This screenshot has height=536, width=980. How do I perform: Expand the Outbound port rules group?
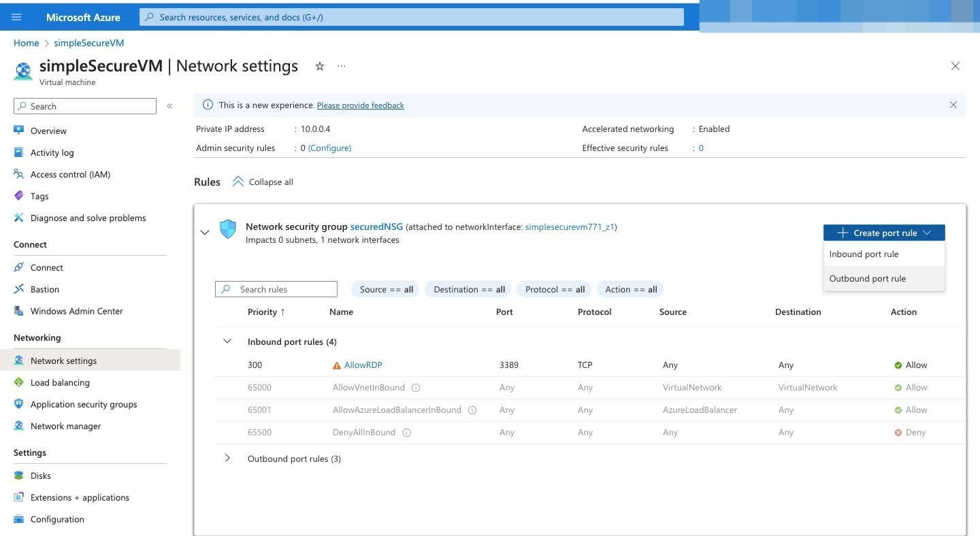227,458
